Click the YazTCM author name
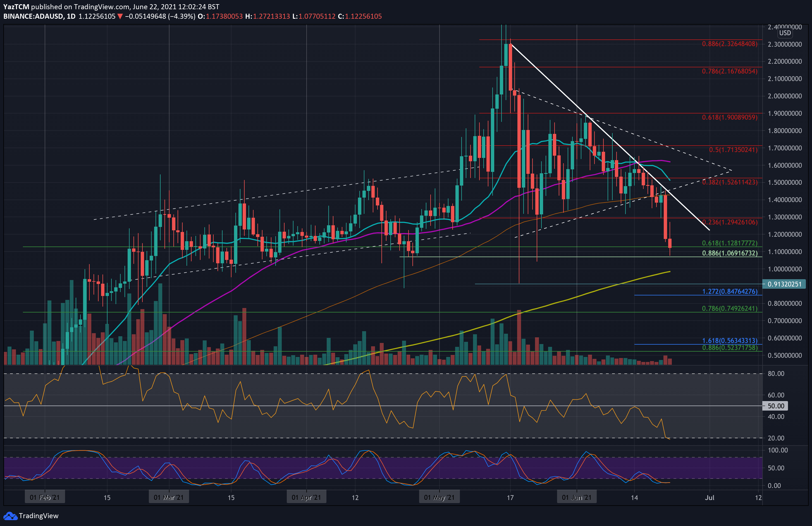Screen dimensions: 812x526 click(16, 7)
